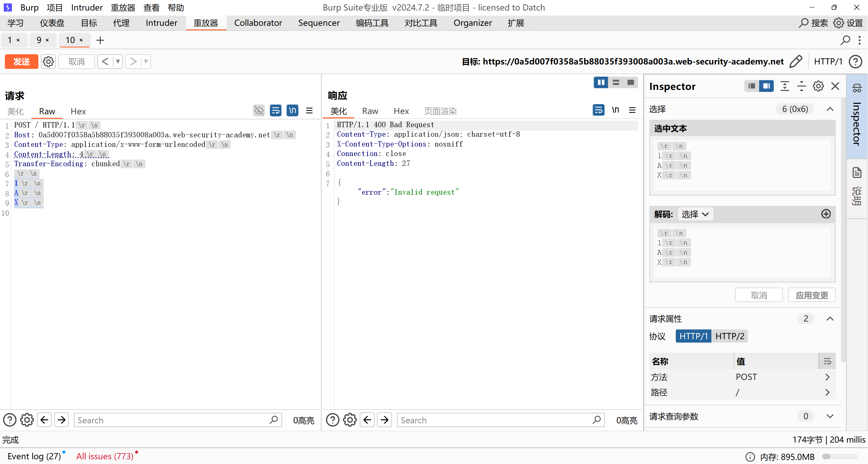Click the orange 发送 send button
Image resolution: width=868 pixels, height=464 pixels.
point(21,61)
